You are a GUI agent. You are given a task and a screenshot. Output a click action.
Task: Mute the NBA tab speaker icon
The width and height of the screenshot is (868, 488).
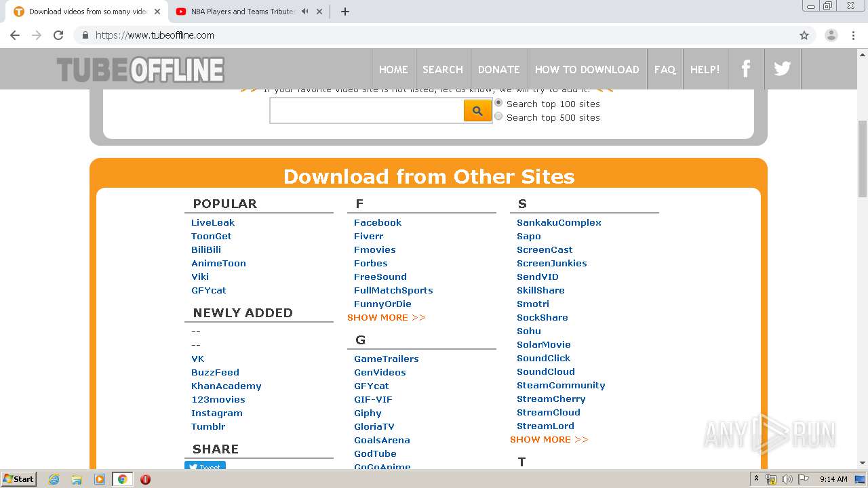click(x=304, y=12)
